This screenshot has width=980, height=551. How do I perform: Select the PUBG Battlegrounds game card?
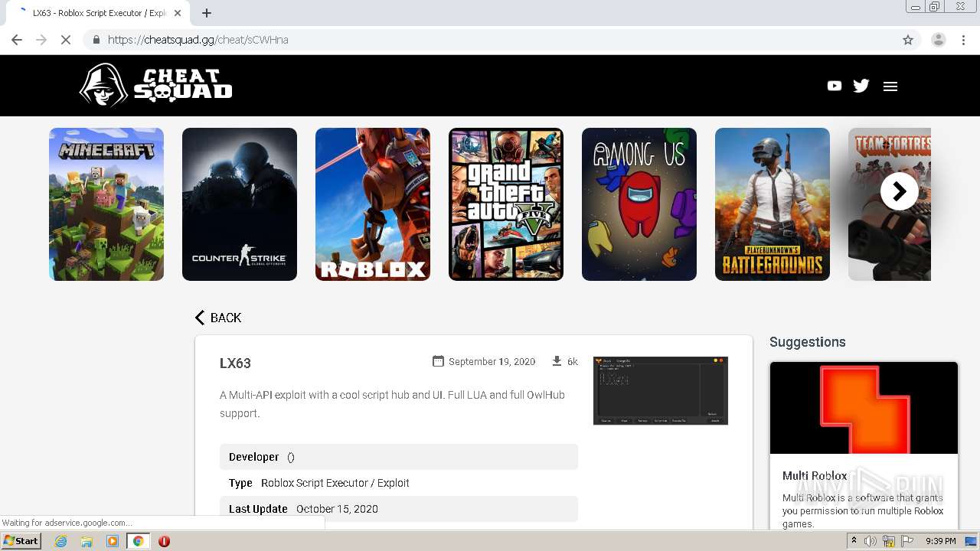773,204
